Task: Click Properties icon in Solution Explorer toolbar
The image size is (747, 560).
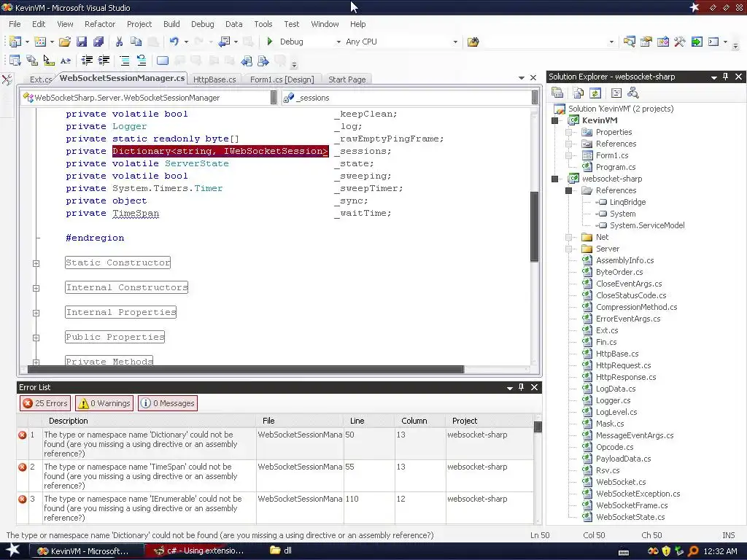Action: (x=557, y=93)
